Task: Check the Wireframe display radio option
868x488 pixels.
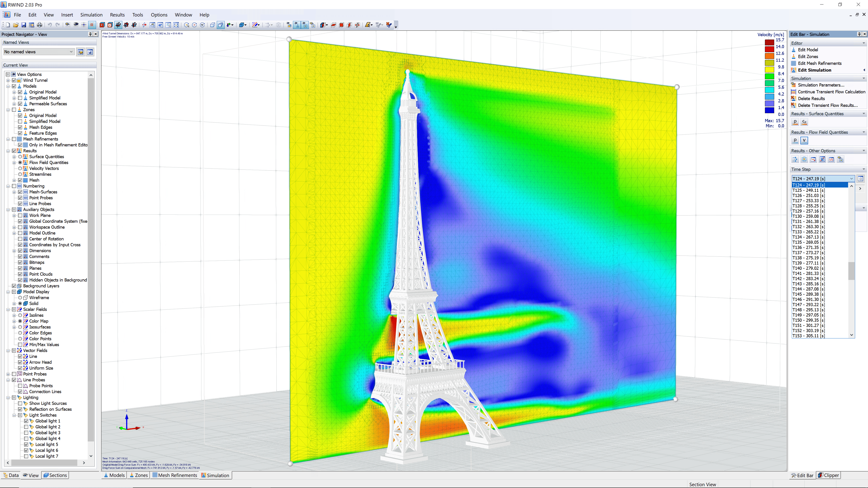Action: coord(20,298)
